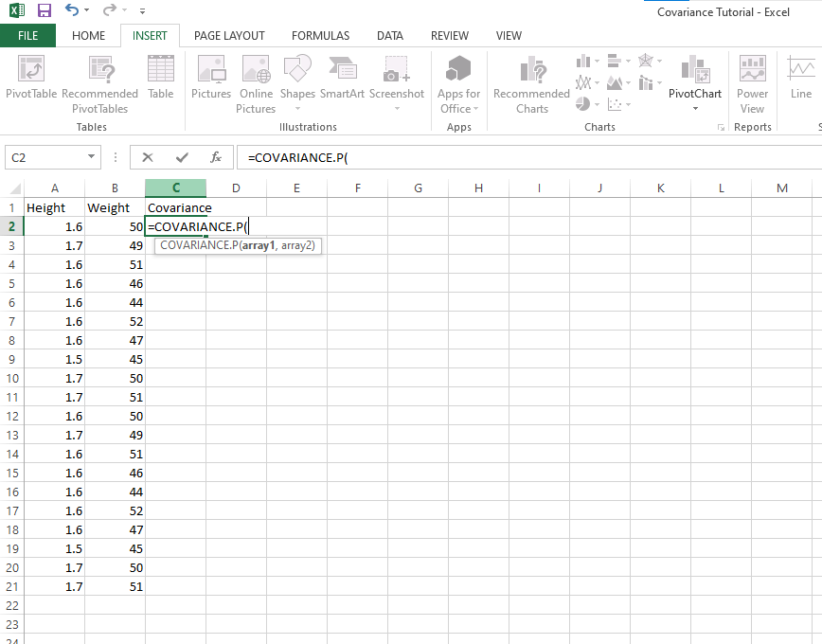Save the workbook
The width and height of the screenshot is (822, 644).
(x=43, y=10)
